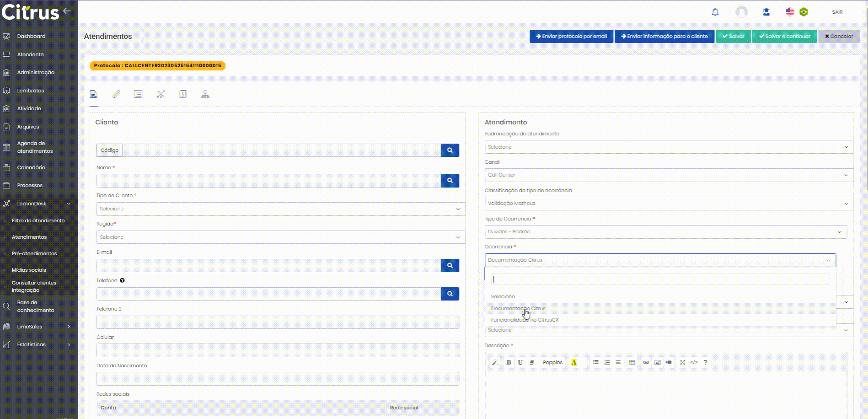Click the graduation cap training icon
The width and height of the screenshot is (868, 419).
(766, 12)
